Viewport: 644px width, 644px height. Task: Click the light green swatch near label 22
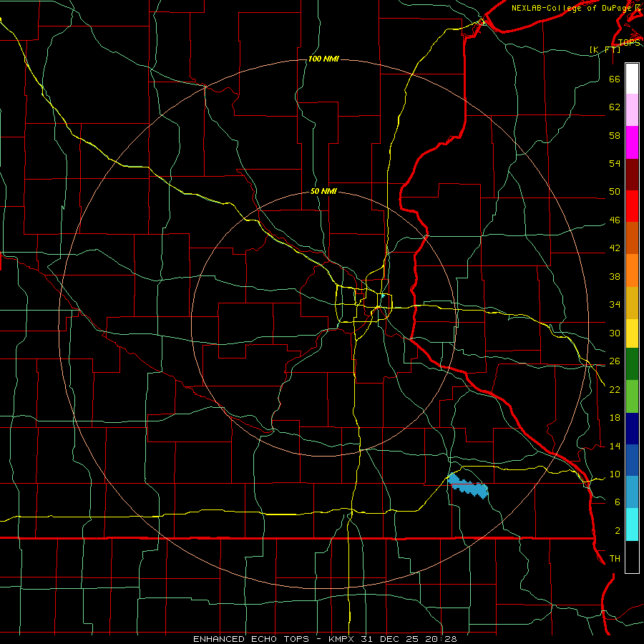[x=632, y=396]
